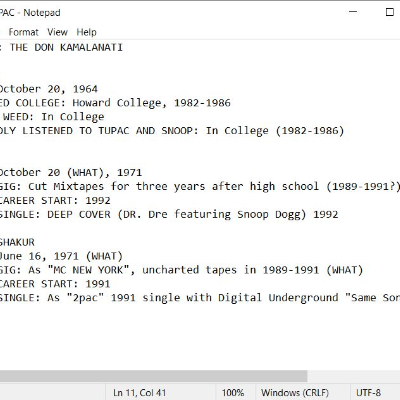Screen dimensions: 400x400
Task: Click empty scrollbar track right of thumb
Action: click(x=353, y=376)
